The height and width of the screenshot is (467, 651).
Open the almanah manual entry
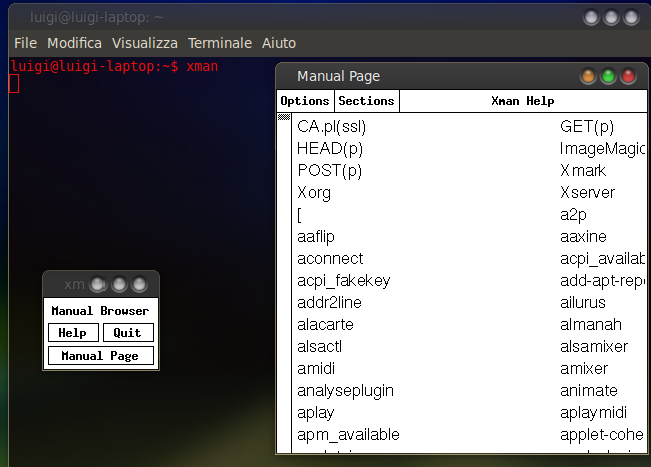pyautogui.click(x=590, y=325)
